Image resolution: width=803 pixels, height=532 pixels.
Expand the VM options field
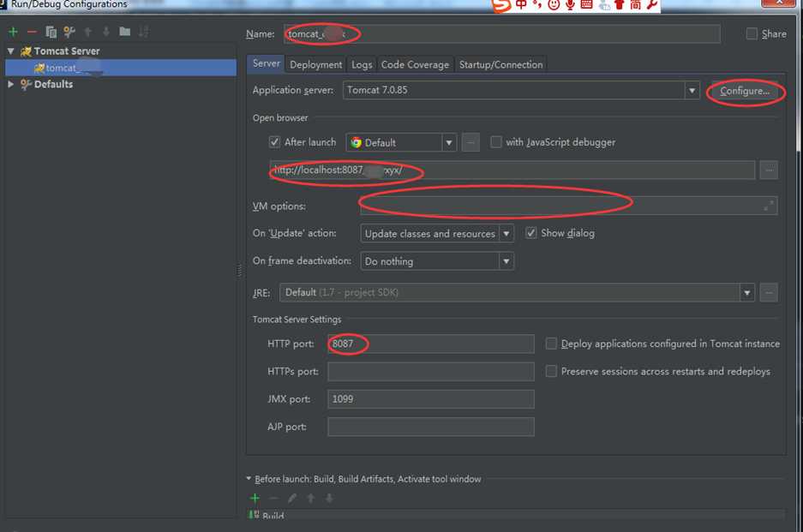click(x=768, y=206)
